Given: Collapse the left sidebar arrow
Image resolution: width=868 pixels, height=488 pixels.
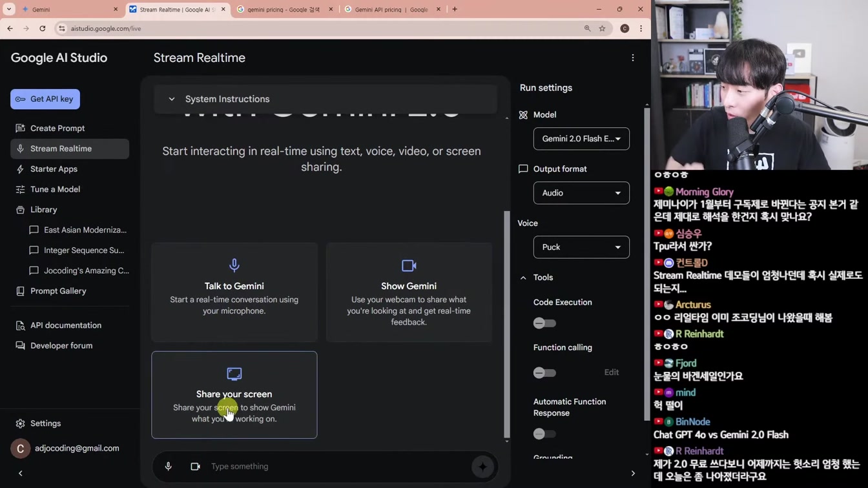Looking at the screenshot, I should [21, 473].
